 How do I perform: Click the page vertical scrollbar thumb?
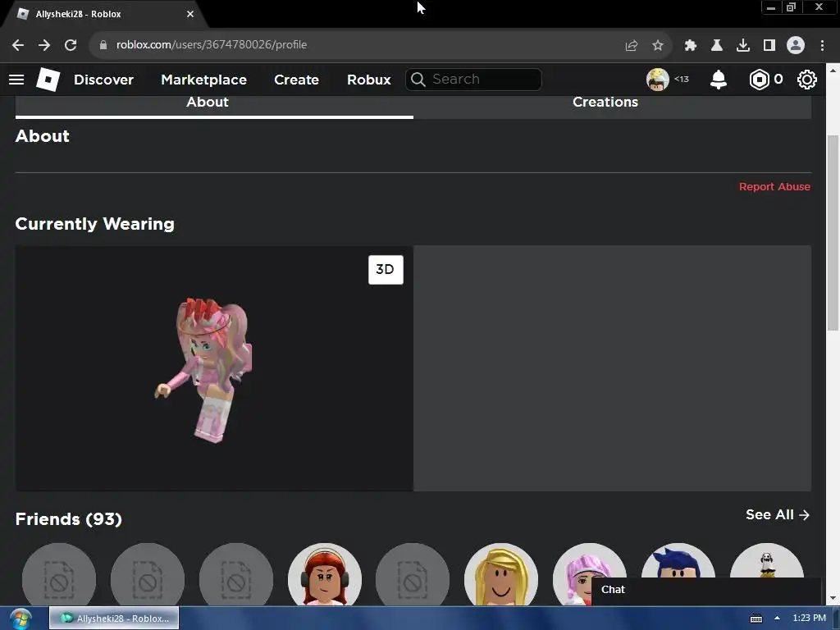tap(833, 233)
